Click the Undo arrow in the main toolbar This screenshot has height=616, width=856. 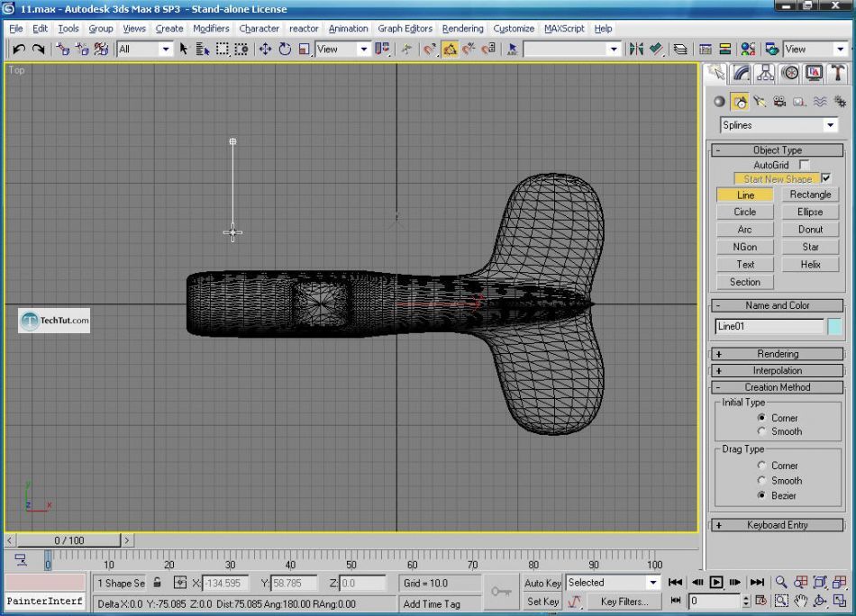coord(18,50)
